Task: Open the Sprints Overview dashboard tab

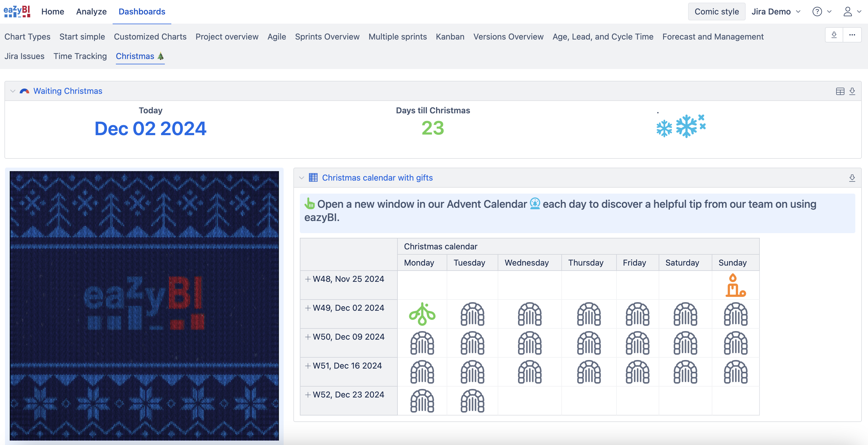Action: coord(327,36)
